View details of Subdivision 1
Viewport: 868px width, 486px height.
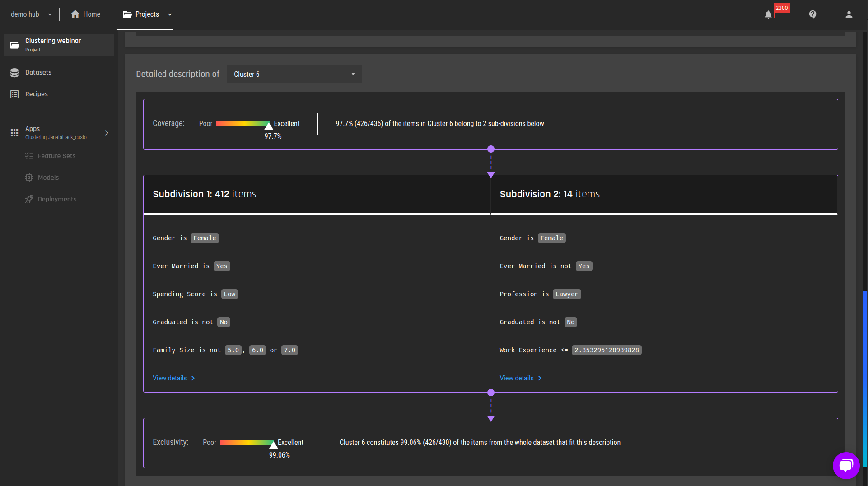(174, 378)
